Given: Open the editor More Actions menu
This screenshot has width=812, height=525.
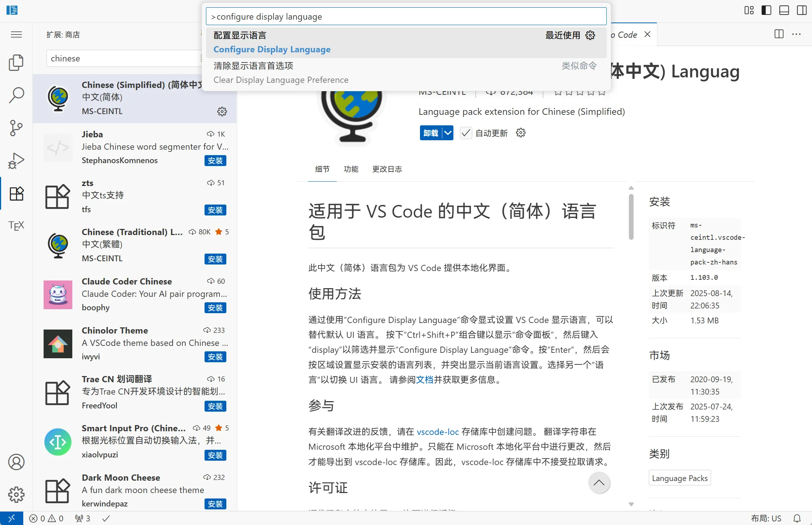Looking at the screenshot, I should pos(796,34).
